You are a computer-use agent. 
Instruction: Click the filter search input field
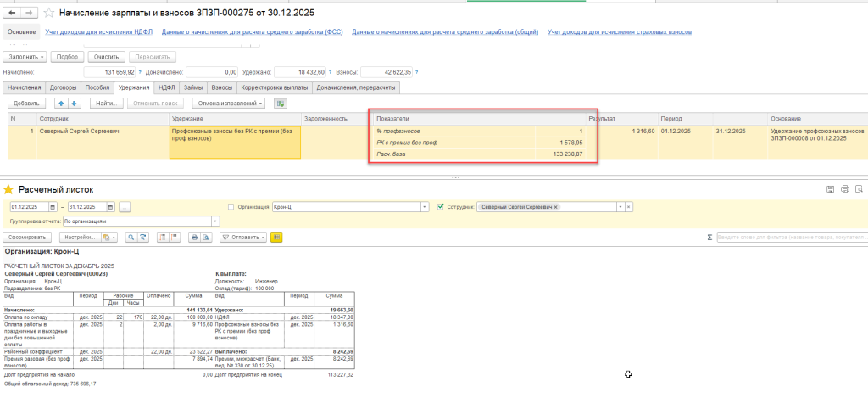[x=788, y=238]
